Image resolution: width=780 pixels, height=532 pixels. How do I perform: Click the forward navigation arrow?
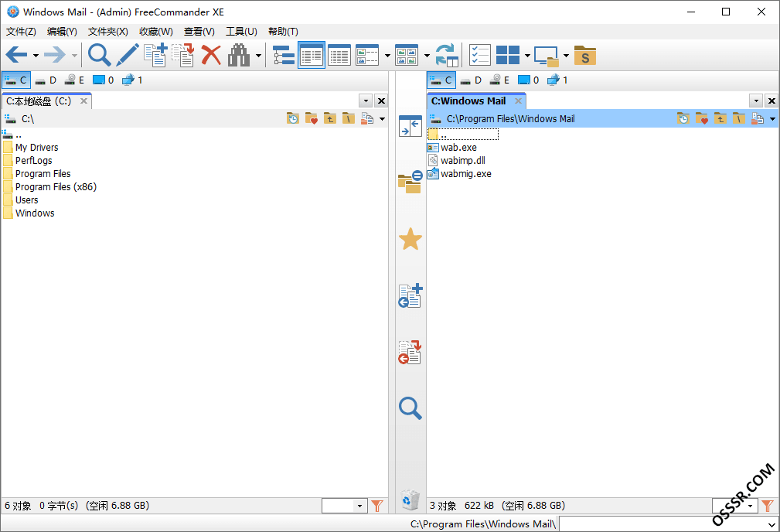point(55,55)
